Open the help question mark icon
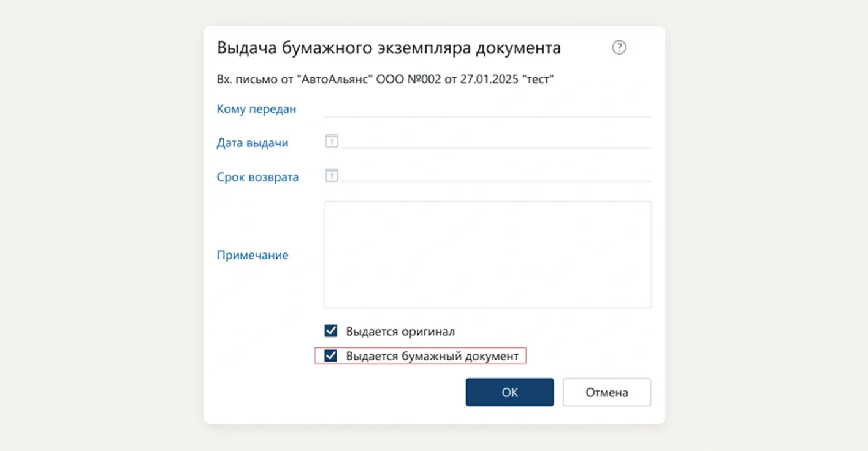 (619, 48)
